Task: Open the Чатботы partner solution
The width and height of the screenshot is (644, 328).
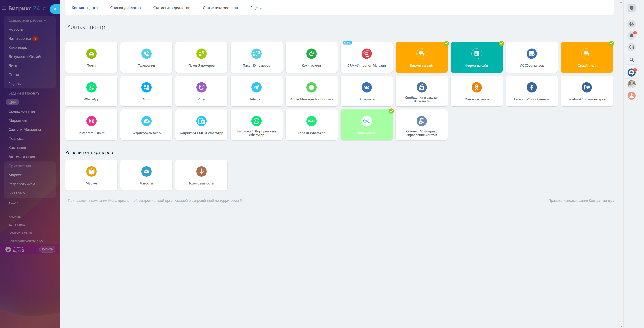Action: [146, 175]
